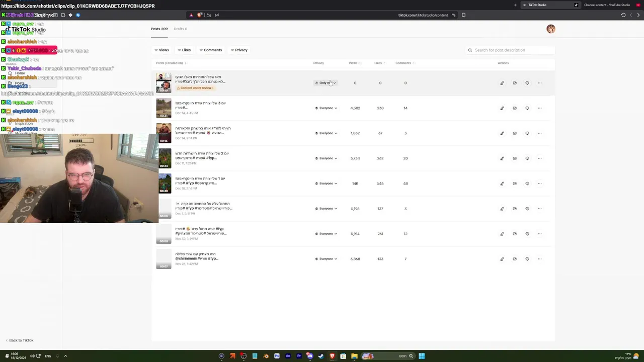View comments on the 5,734-view post
The height and width of the screenshot is (362, 644).
point(527,158)
